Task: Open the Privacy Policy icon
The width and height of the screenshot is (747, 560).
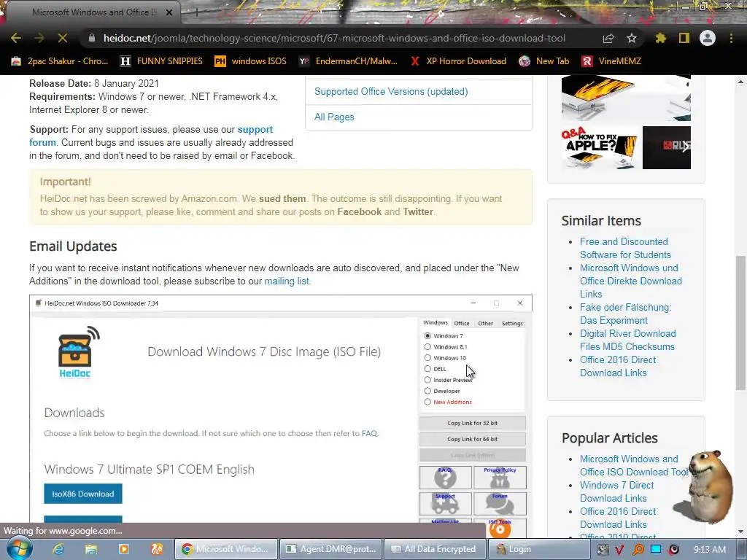Action: tap(500, 478)
